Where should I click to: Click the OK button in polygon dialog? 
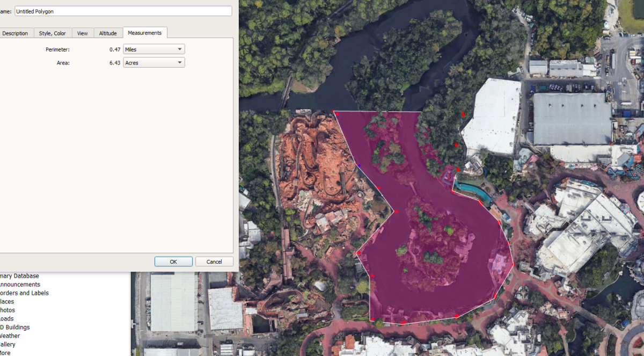coord(173,261)
